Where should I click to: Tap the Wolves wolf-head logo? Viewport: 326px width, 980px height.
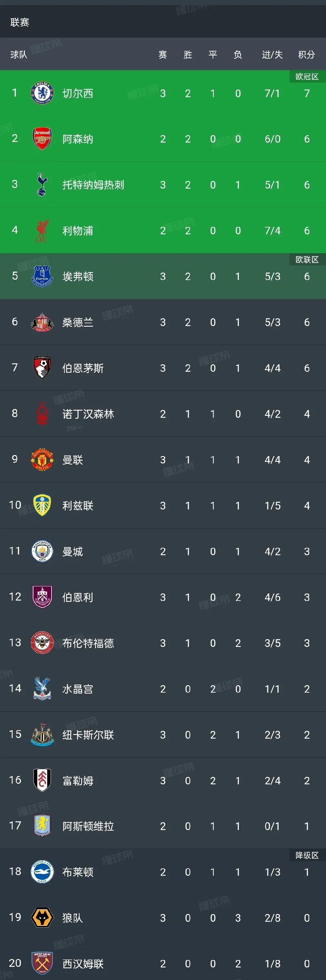pos(42,918)
